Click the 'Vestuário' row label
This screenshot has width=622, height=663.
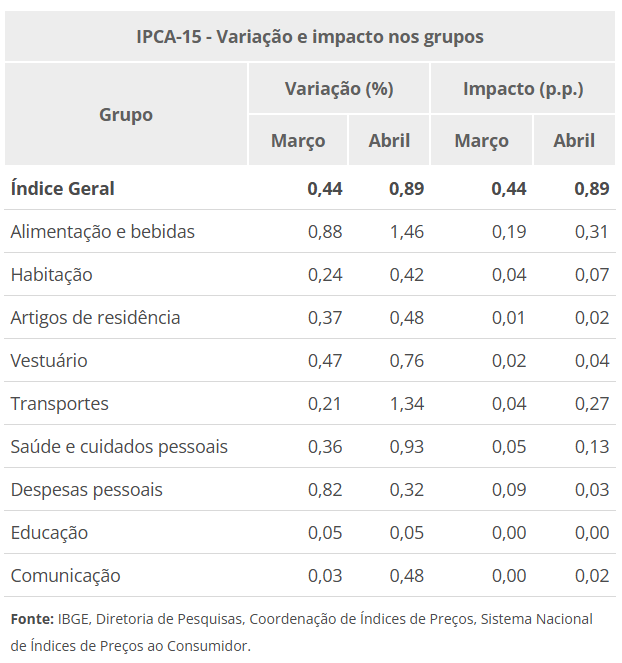(x=49, y=361)
